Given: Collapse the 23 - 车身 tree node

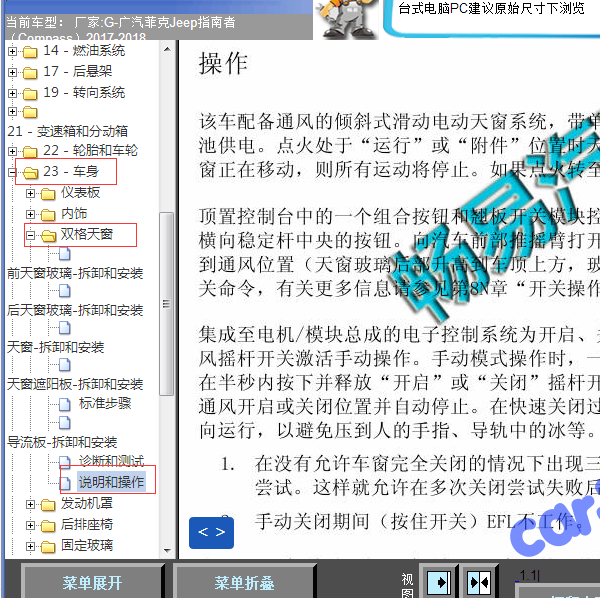Looking at the screenshot, I should [12, 173].
